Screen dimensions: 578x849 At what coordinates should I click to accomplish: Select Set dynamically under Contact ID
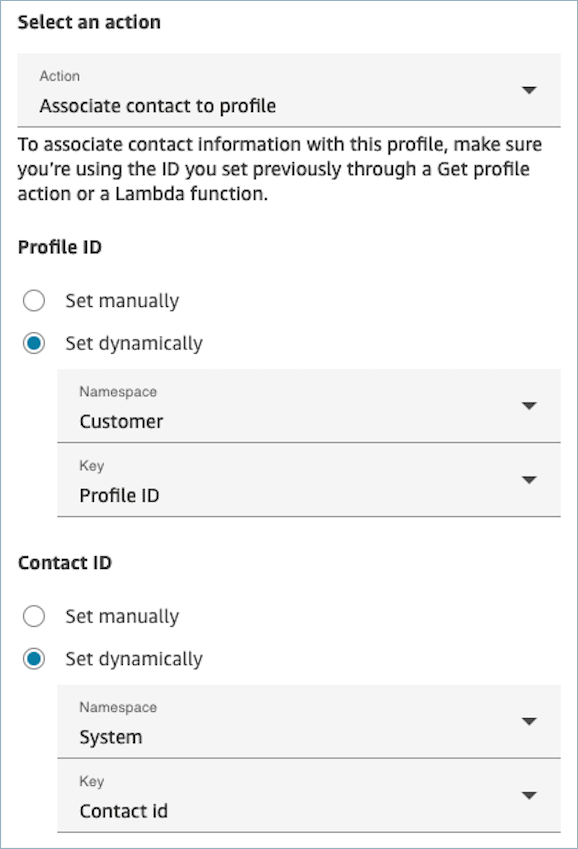click(x=33, y=658)
